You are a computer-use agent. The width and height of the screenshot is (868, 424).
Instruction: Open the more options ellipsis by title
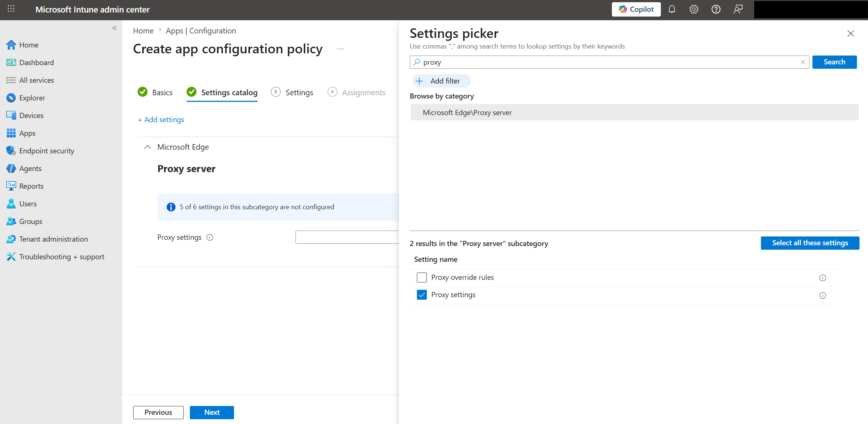(340, 49)
